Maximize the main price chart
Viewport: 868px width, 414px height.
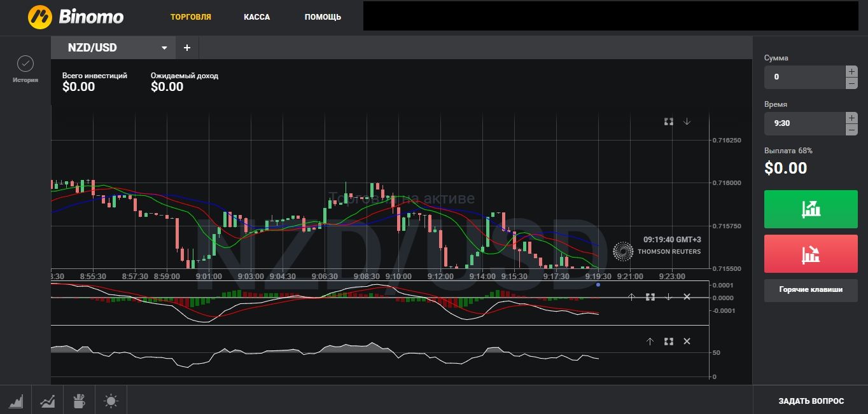[669, 121]
